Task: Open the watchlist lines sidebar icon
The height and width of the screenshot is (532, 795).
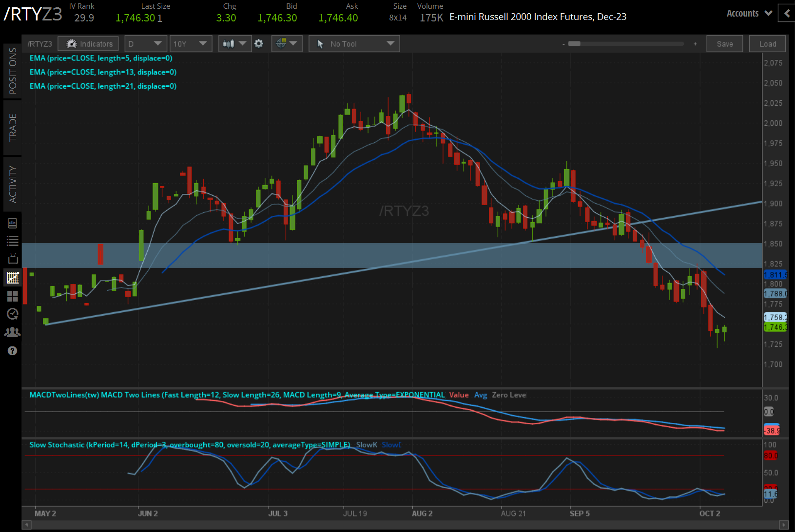Action: 13,241
